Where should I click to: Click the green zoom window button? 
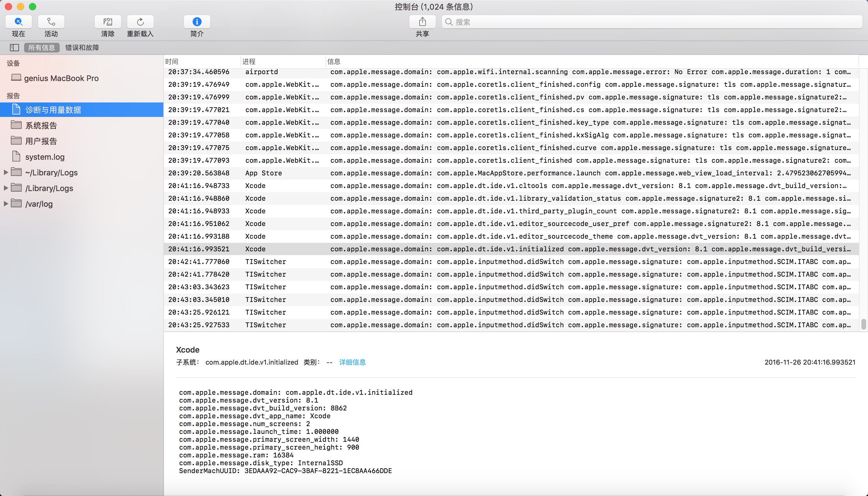point(33,6)
